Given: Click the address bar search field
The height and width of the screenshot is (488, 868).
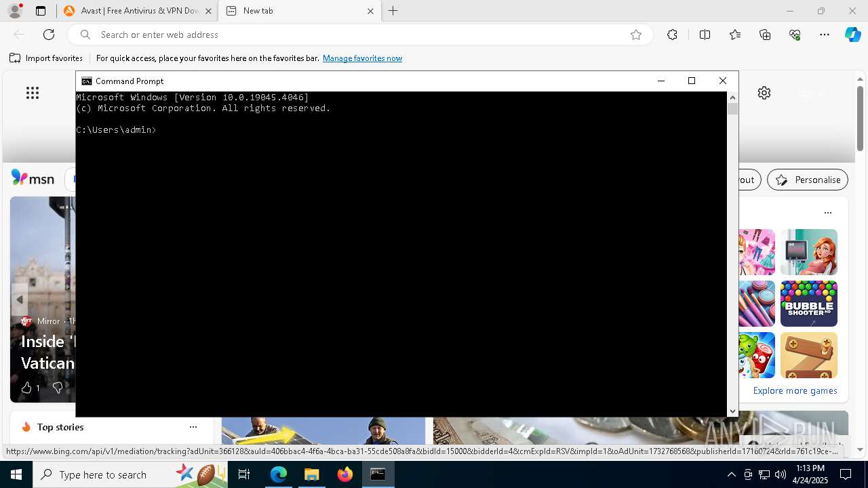Looking at the screenshot, I should coord(359,35).
